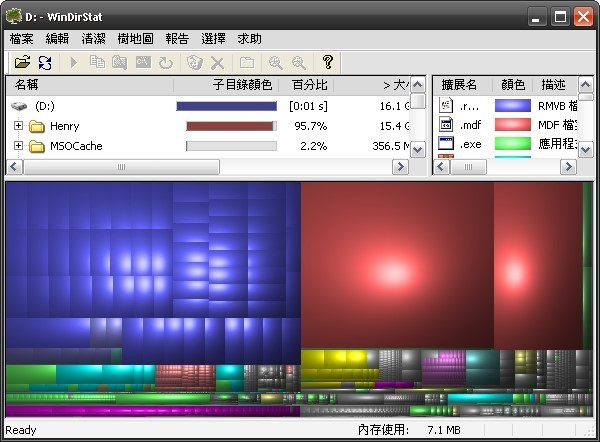Image resolution: width=600 pixels, height=442 pixels.
Task: Click extension list scroll down arrow
Action: pyautogui.click(x=585, y=150)
